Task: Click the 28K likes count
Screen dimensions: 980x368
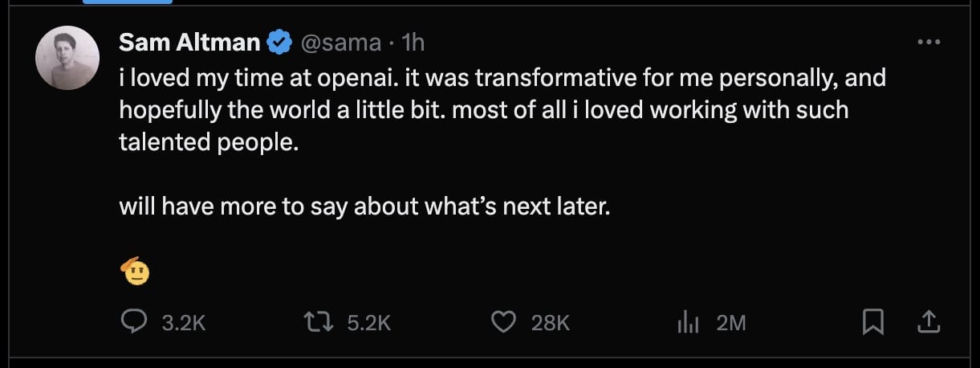Action: click(x=551, y=323)
